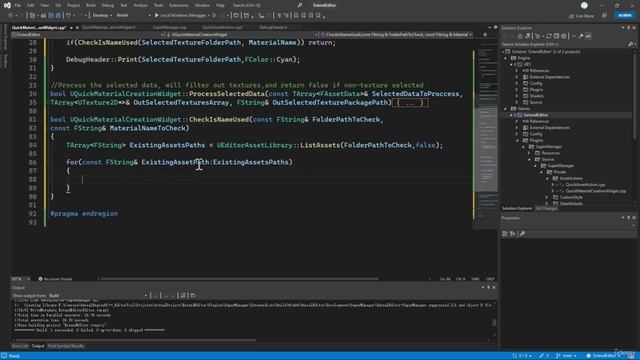
Task: Click Categorized icon in Properties panel
Action: point(505,234)
